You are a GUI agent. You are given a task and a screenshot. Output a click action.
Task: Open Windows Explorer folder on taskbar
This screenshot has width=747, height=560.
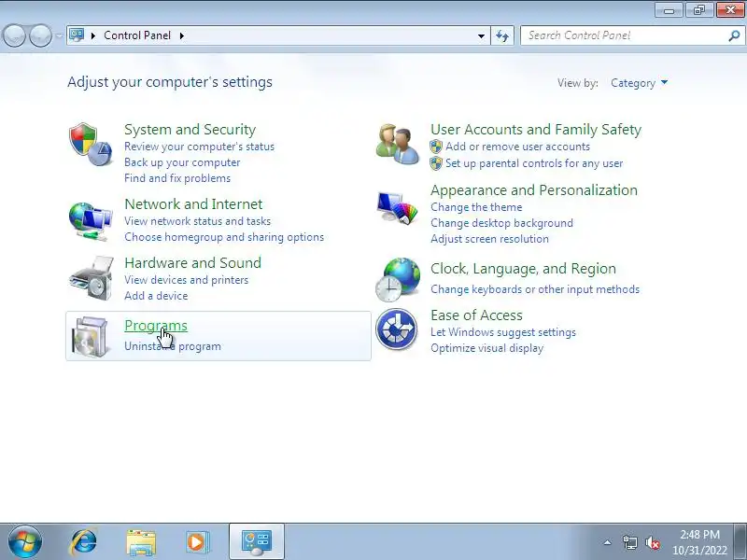point(141,542)
